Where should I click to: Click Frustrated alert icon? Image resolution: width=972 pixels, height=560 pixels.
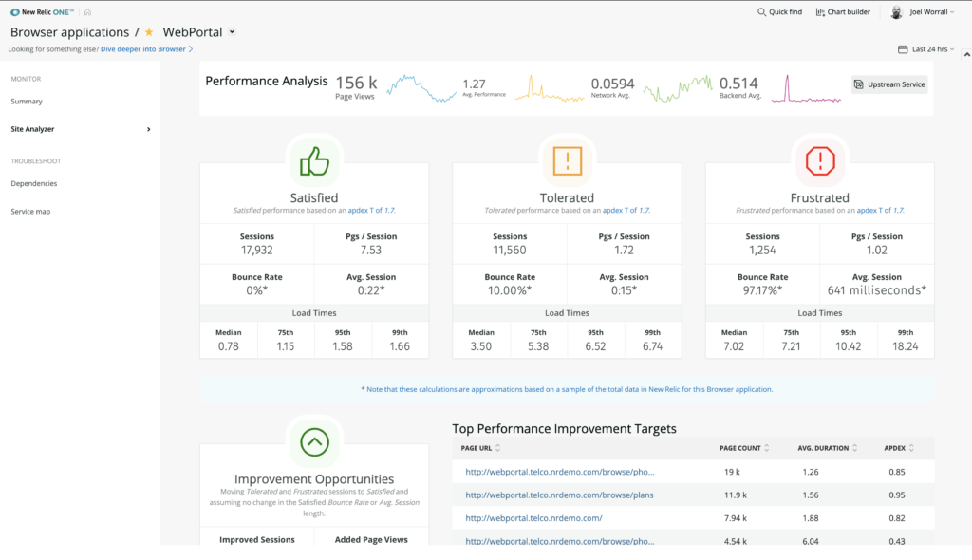820,161
